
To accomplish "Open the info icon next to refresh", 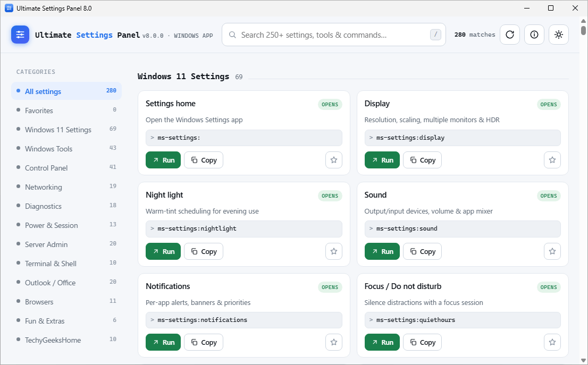I will click(534, 35).
